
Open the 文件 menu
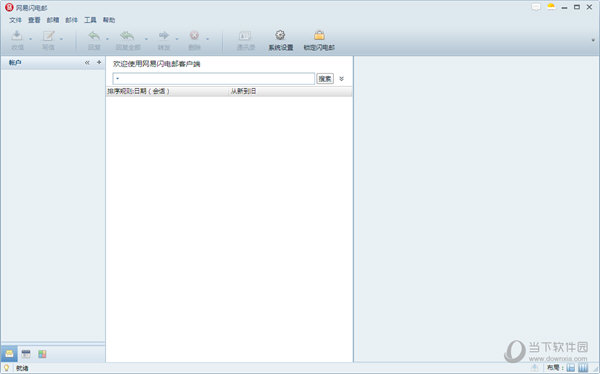coord(15,20)
